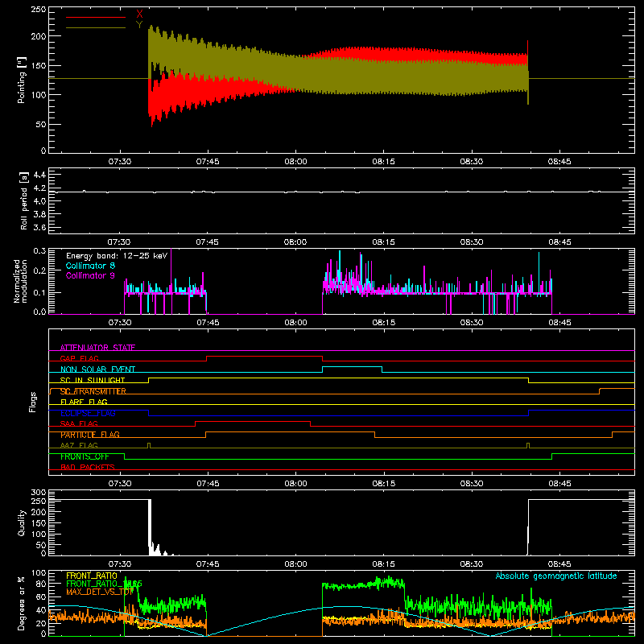
Task: Click the 08:15 time label under Flags plot
Action: coord(384,484)
